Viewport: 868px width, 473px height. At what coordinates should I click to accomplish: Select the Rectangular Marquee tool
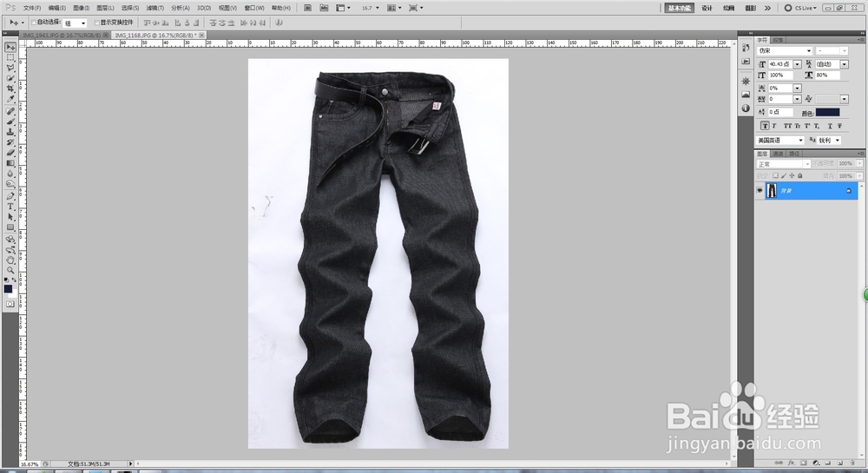[10, 57]
